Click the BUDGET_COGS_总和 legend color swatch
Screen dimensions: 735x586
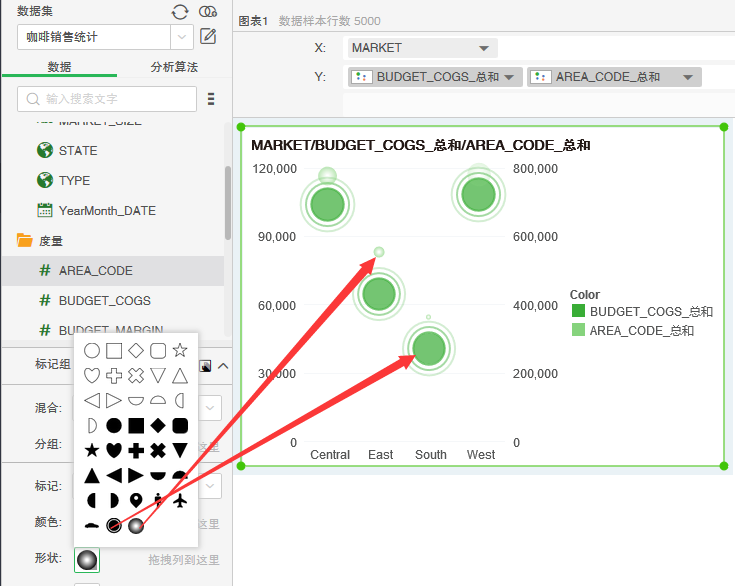578,312
